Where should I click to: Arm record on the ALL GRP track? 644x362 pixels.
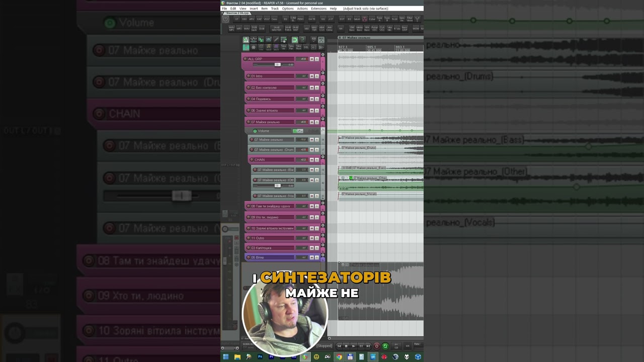[245, 59]
